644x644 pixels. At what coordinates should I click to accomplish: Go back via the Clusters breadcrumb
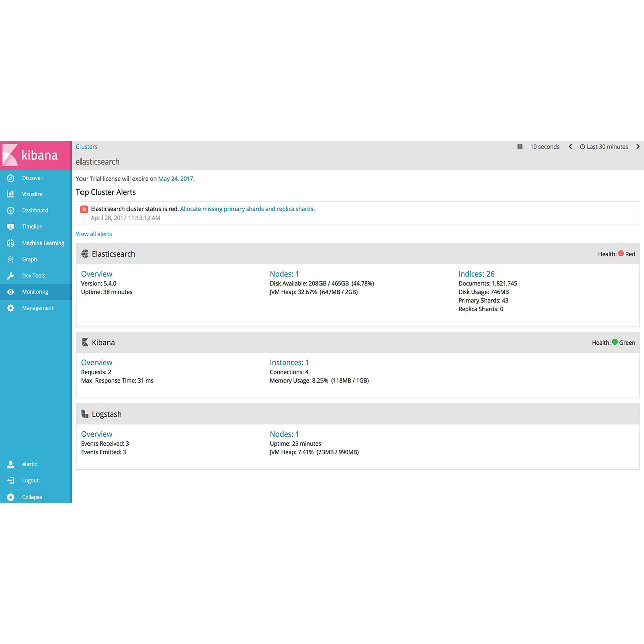tap(87, 146)
